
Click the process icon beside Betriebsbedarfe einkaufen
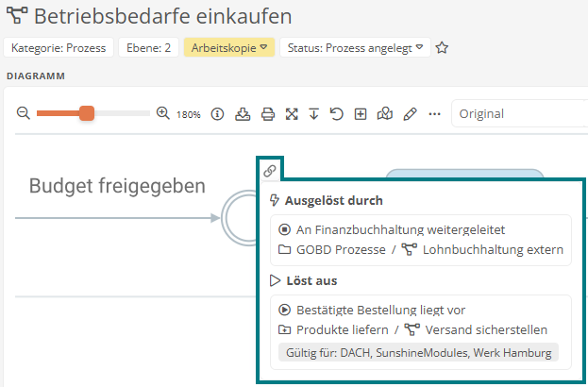(x=17, y=16)
